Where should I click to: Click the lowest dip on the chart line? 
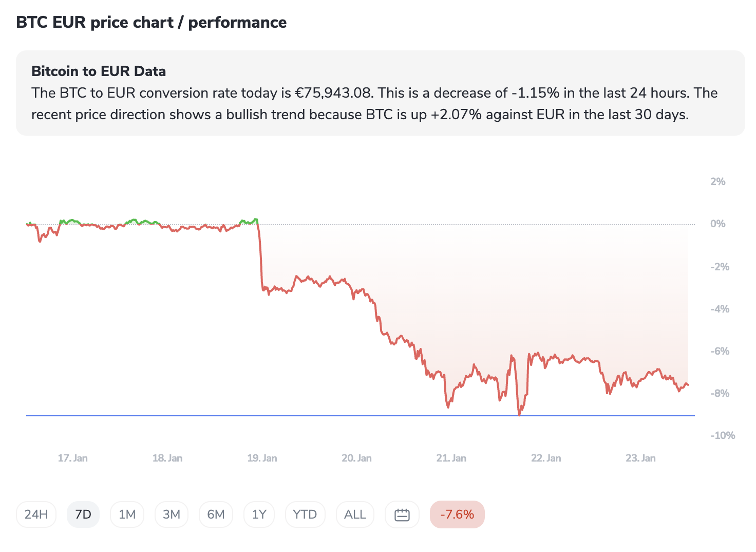(519, 413)
